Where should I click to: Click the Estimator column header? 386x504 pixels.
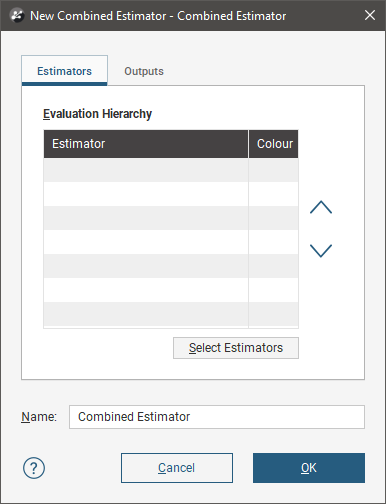(x=146, y=144)
